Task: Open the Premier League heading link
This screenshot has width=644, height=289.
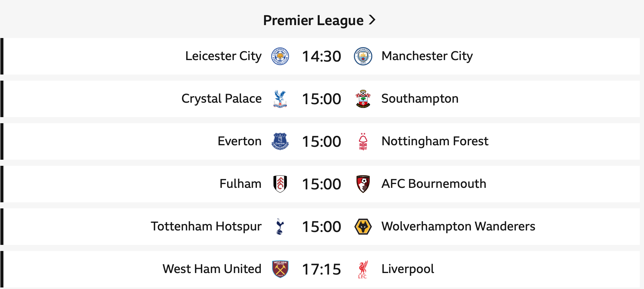Action: pos(313,20)
